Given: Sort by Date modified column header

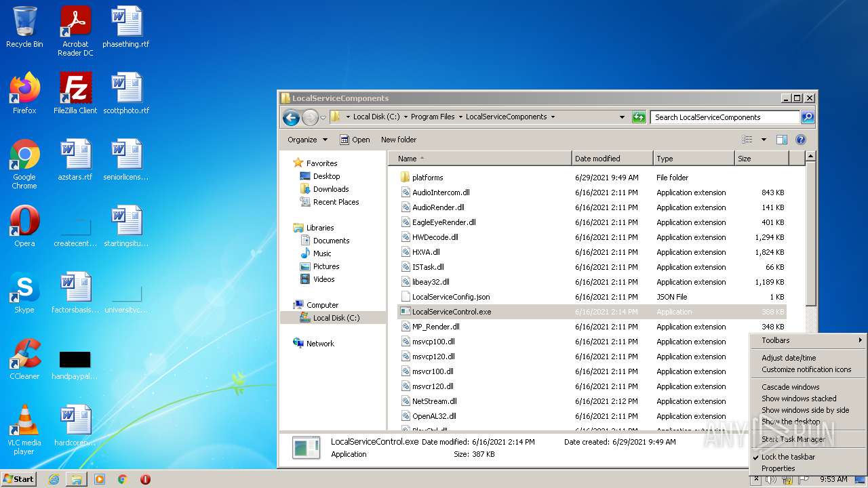Looking at the screenshot, I should click(612, 159).
